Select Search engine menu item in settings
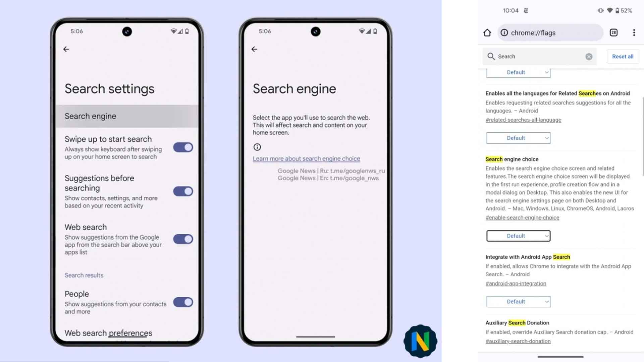Viewport: 644px width, 362px height. click(x=126, y=116)
